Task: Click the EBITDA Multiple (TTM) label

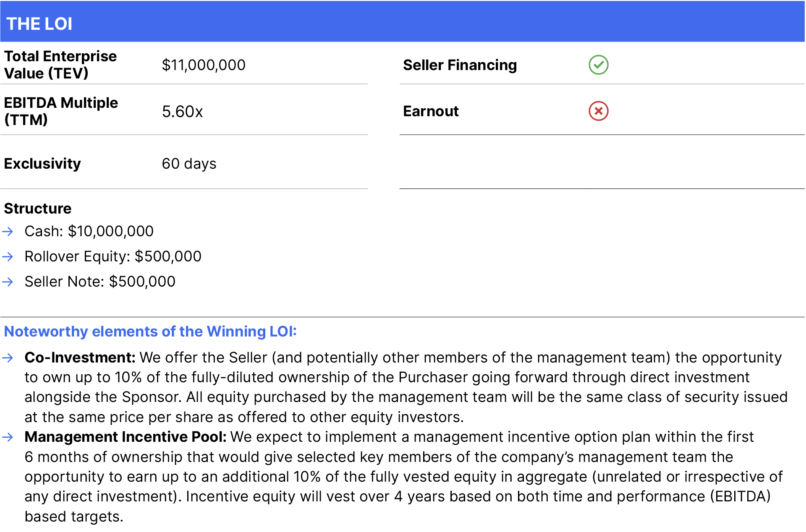Action: 61,111
